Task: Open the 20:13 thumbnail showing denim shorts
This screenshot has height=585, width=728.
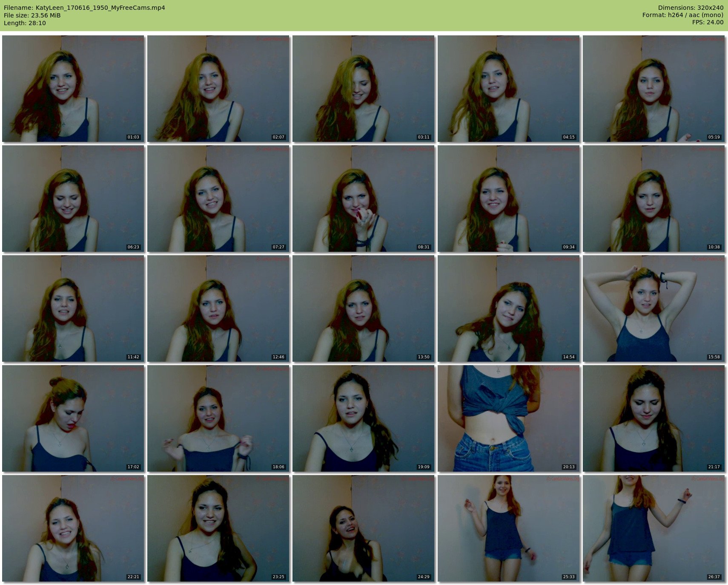Action: point(508,418)
